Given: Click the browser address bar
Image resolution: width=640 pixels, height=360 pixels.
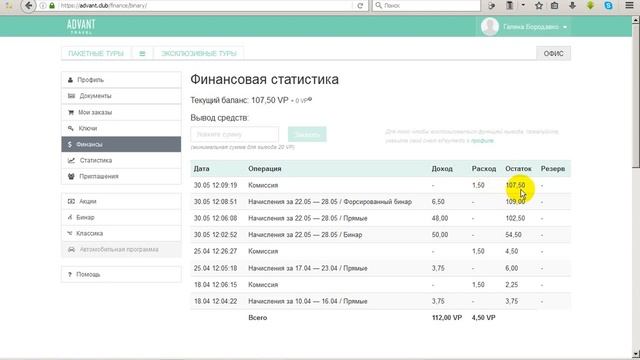Looking at the screenshot, I should pyautogui.click(x=206, y=6).
